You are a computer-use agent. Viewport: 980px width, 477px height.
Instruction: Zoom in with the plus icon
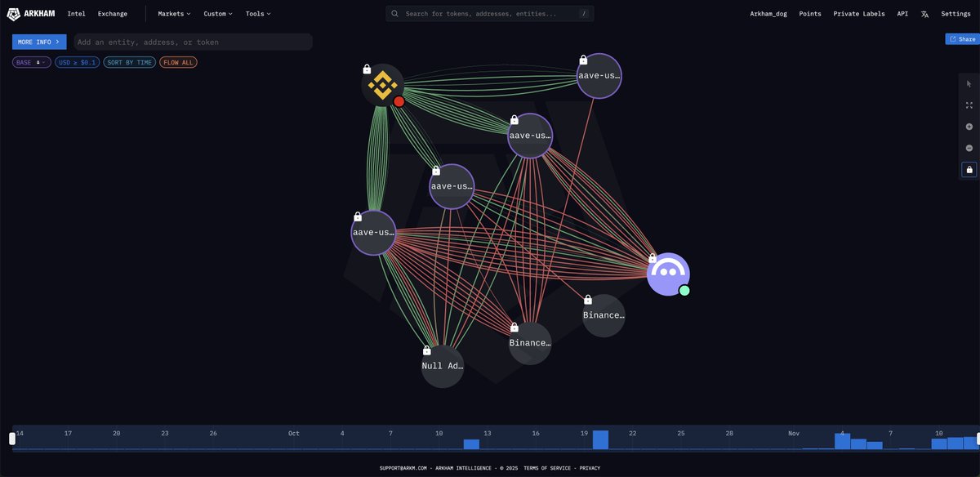point(969,127)
